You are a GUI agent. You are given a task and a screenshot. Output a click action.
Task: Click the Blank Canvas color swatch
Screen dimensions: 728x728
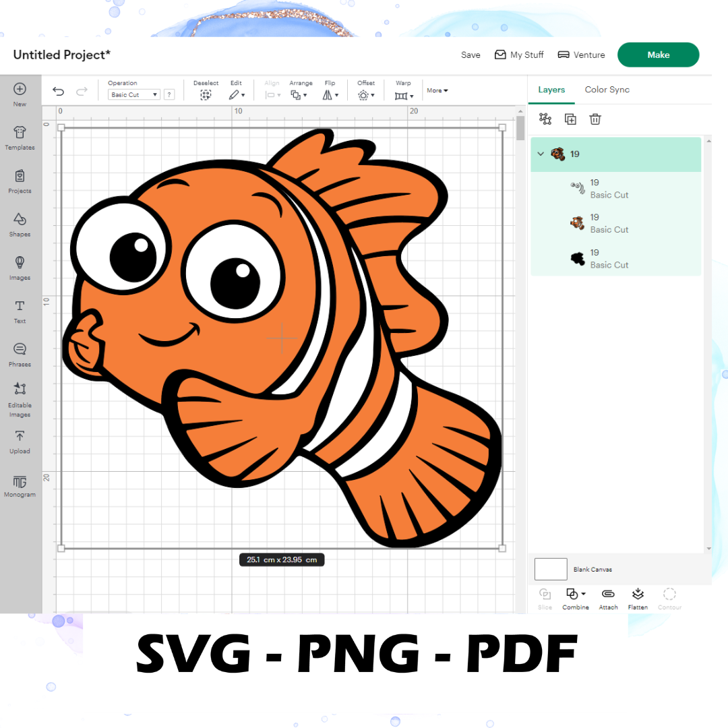pyautogui.click(x=551, y=569)
